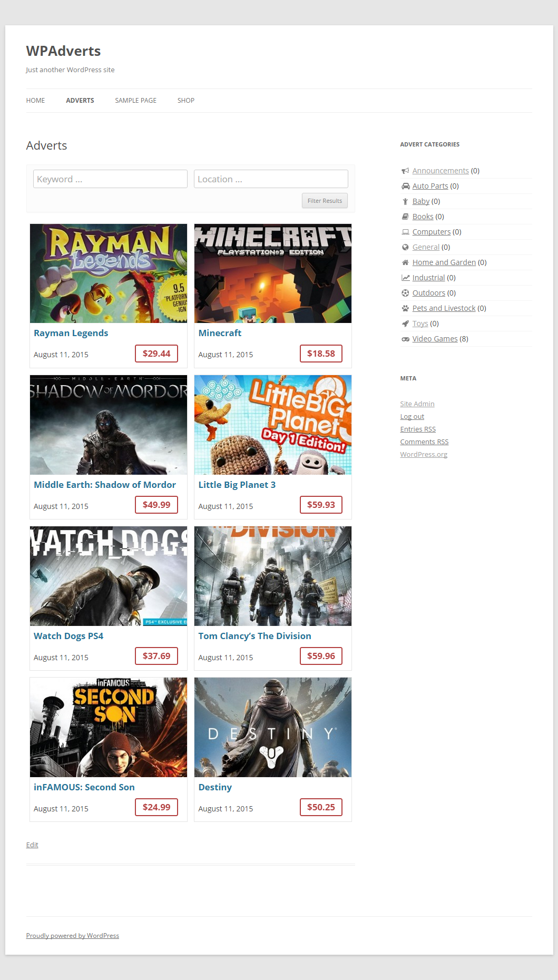The height and width of the screenshot is (980, 558).
Task: Open Middle Earth: Shadow of Mordor link
Action: [x=105, y=485]
